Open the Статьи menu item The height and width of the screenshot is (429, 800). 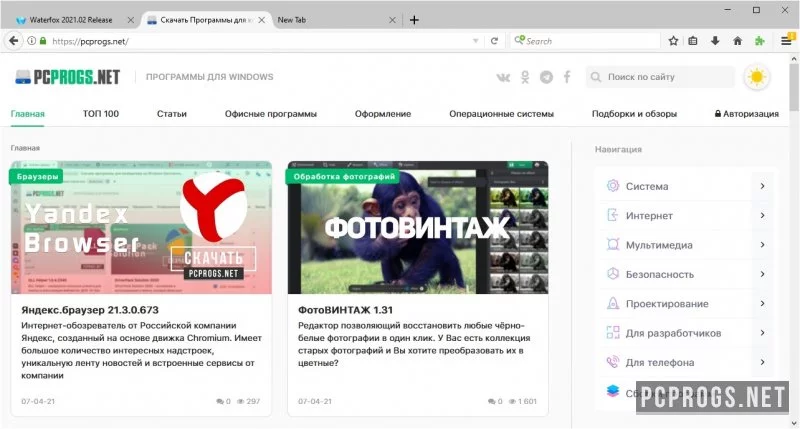click(171, 114)
